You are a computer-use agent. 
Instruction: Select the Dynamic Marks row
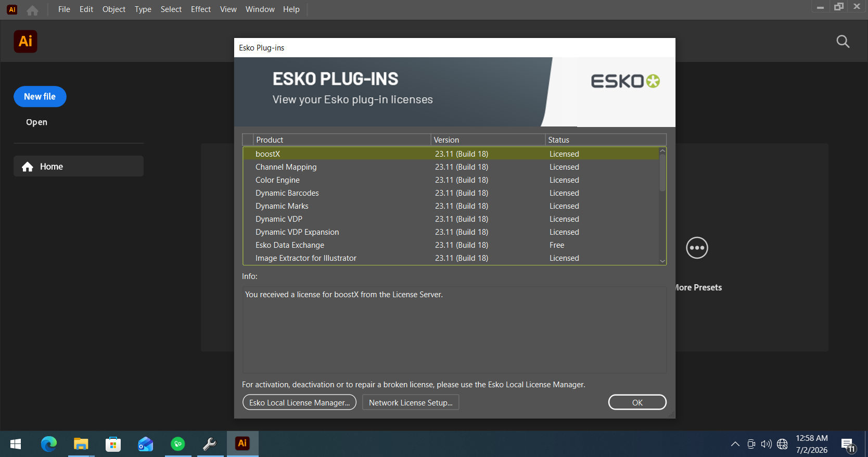pyautogui.click(x=451, y=206)
